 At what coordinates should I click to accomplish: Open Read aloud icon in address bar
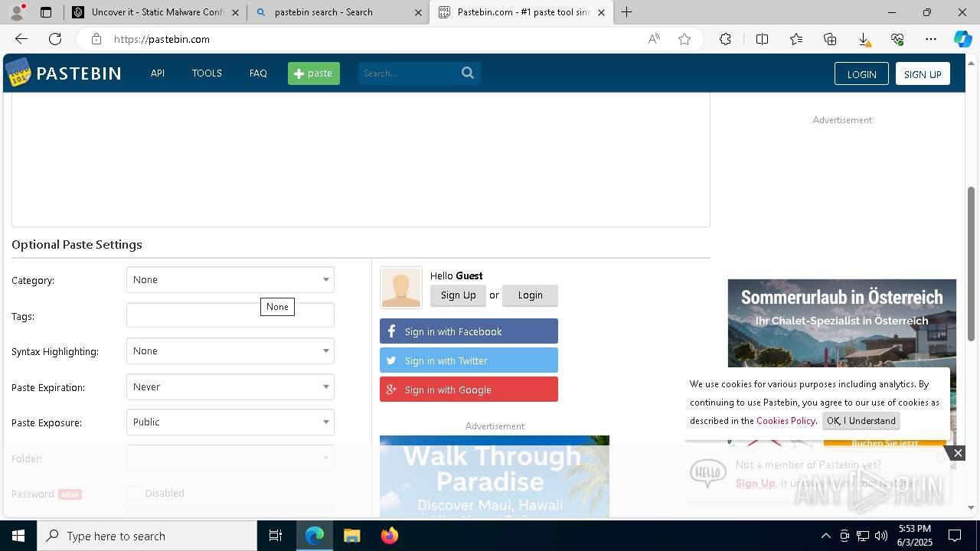click(x=654, y=39)
